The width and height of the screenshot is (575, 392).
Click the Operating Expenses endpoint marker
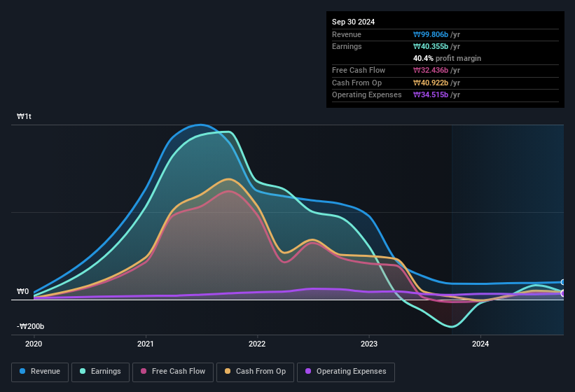563,293
